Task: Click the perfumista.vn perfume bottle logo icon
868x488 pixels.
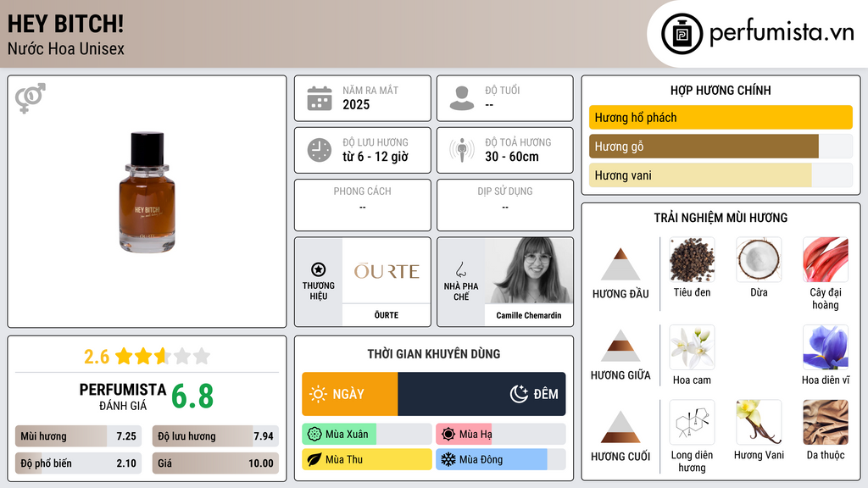Action: [x=682, y=34]
